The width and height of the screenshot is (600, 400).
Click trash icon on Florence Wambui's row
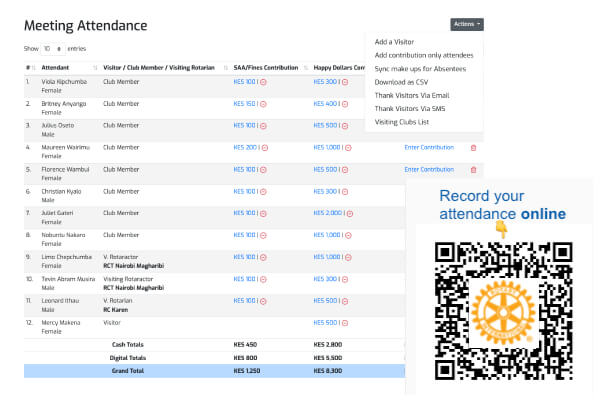(x=473, y=169)
